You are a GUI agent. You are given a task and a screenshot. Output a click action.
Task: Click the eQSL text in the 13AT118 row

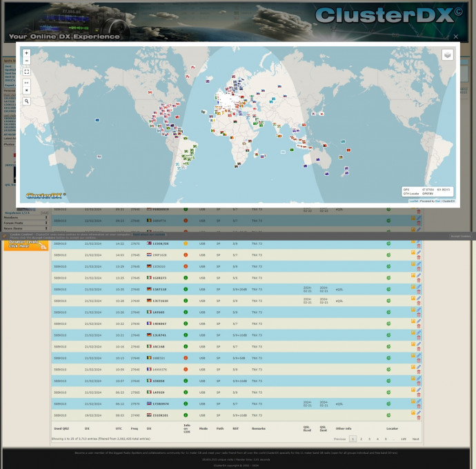[x=339, y=290]
